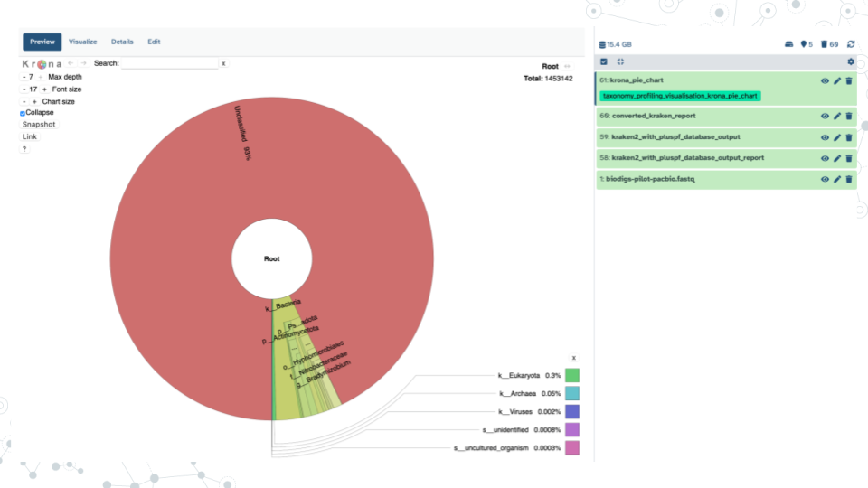The height and width of the screenshot is (488, 868).
Task: Click the 15.4 GB storage icon
Action: coord(603,44)
